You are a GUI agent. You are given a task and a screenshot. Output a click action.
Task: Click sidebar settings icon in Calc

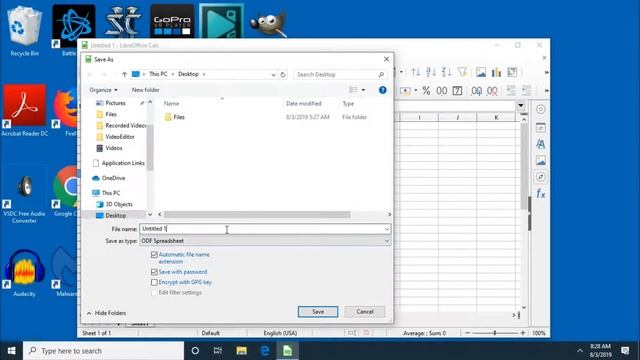click(540, 109)
